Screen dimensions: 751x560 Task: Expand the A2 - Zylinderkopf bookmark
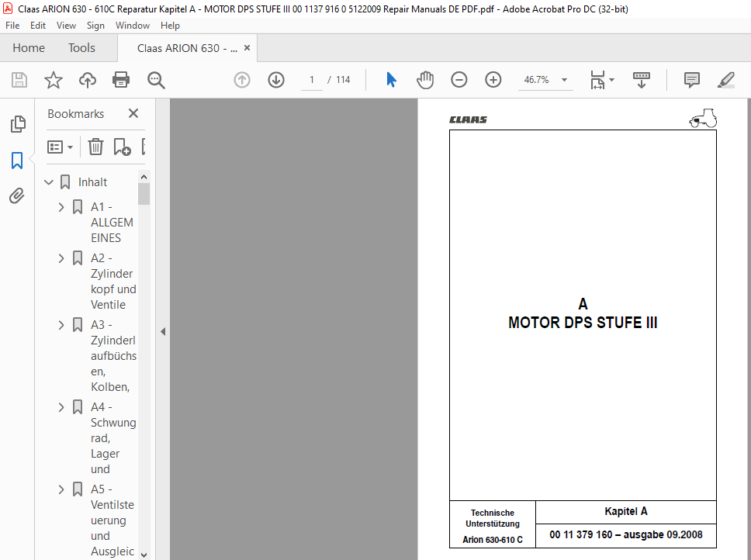point(61,258)
